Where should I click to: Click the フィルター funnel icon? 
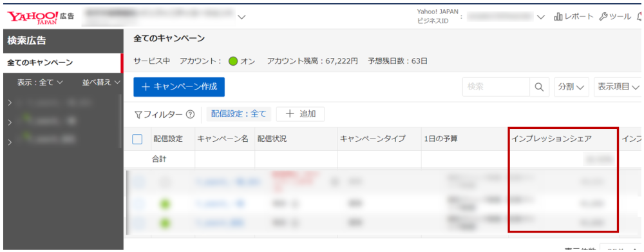[138, 115]
